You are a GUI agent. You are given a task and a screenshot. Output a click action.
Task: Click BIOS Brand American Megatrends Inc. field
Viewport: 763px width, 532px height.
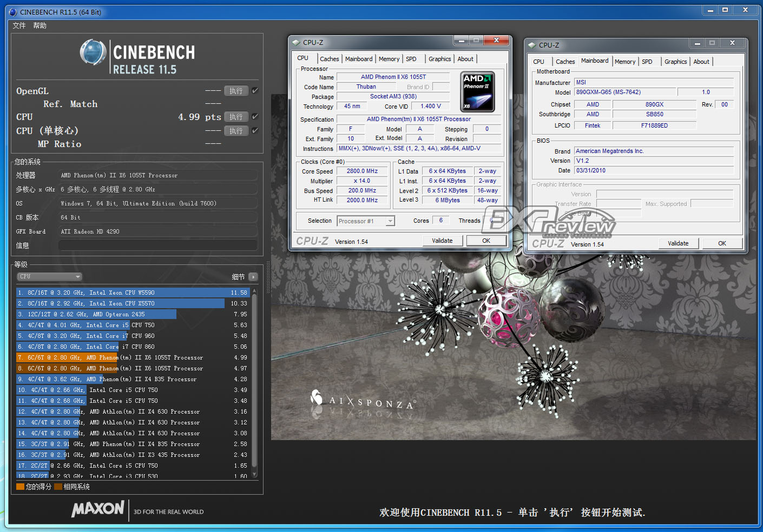(654, 151)
